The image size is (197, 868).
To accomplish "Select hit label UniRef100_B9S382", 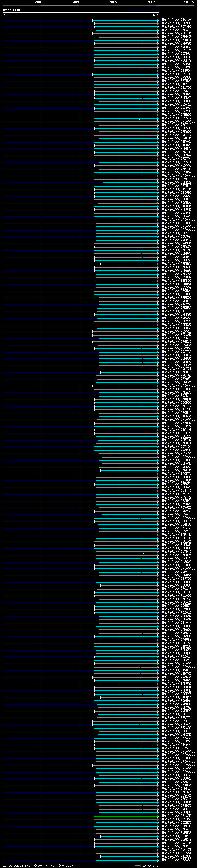I will [x=176, y=78].
